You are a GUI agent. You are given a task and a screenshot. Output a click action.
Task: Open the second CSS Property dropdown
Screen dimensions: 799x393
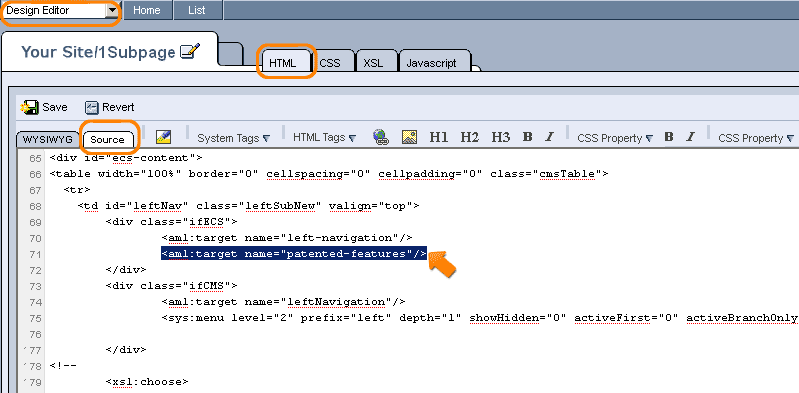756,138
